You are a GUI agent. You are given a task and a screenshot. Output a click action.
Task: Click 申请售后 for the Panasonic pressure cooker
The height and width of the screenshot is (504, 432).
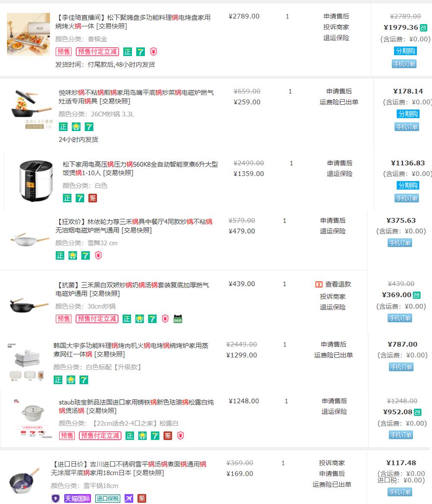(340, 163)
